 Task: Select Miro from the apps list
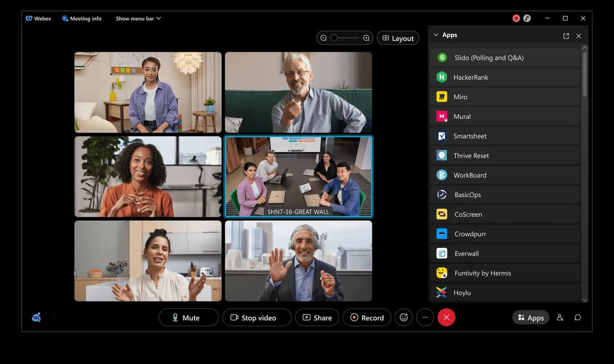(x=505, y=97)
